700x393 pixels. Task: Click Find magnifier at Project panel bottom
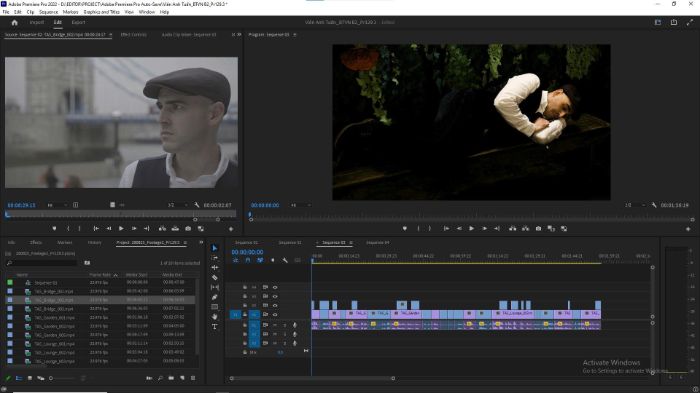[160, 378]
